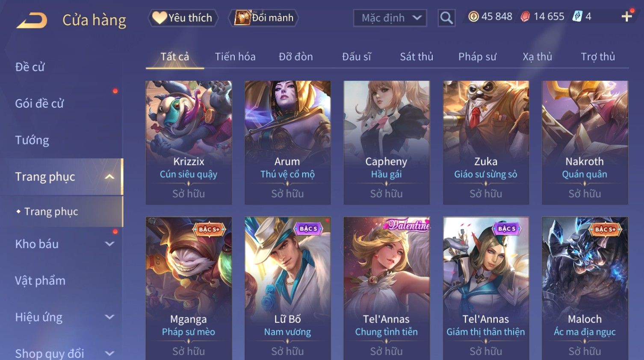Switch to the Sát thủ tab
The image size is (644, 360).
click(x=417, y=57)
